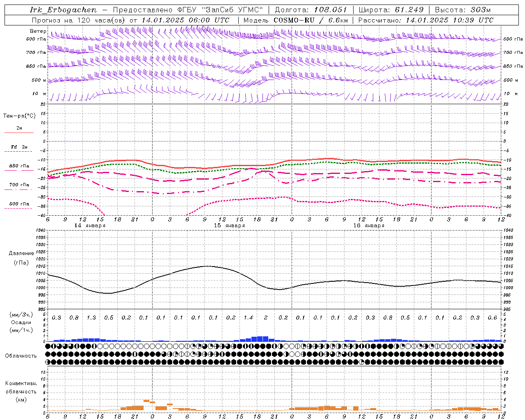Viewport: 525px width, 420px height.
Task: Click the latitude value Широта: 61.249
Action: (x=391, y=10)
